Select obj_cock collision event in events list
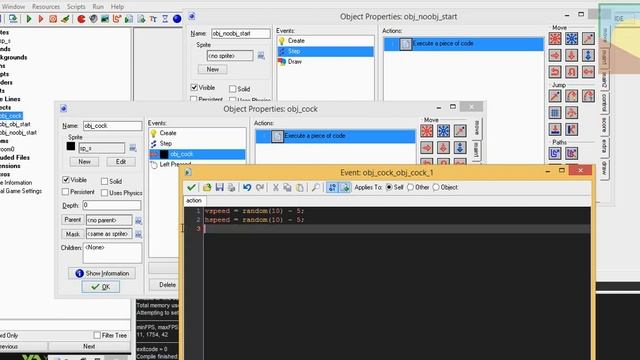The image size is (640, 360). [197, 154]
